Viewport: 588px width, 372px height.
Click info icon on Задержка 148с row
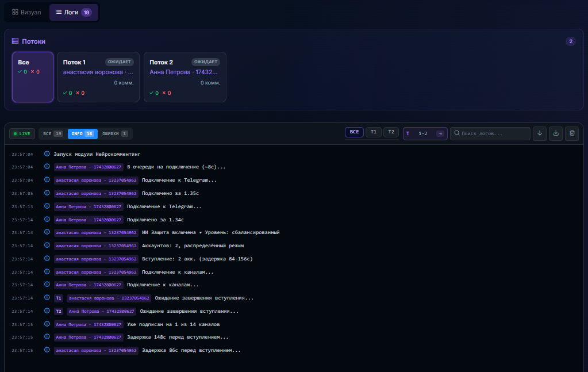pos(47,337)
